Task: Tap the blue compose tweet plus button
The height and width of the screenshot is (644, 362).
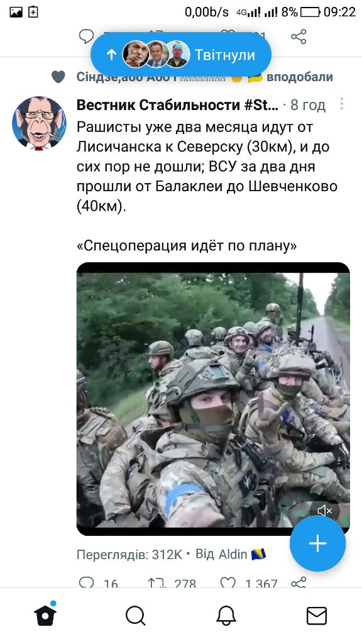Action: [317, 543]
